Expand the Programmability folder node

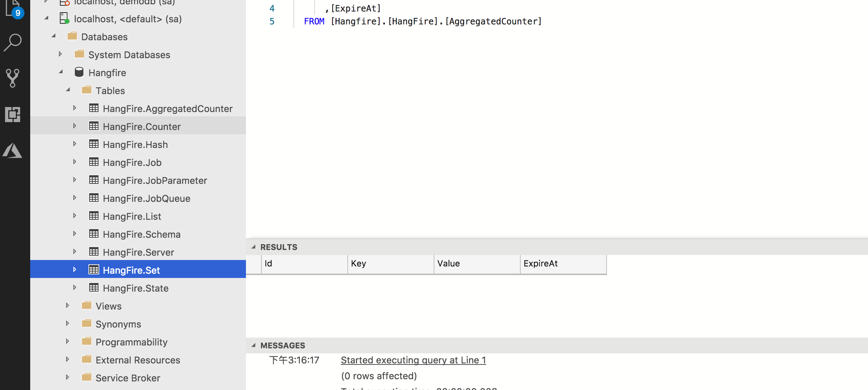tap(67, 341)
